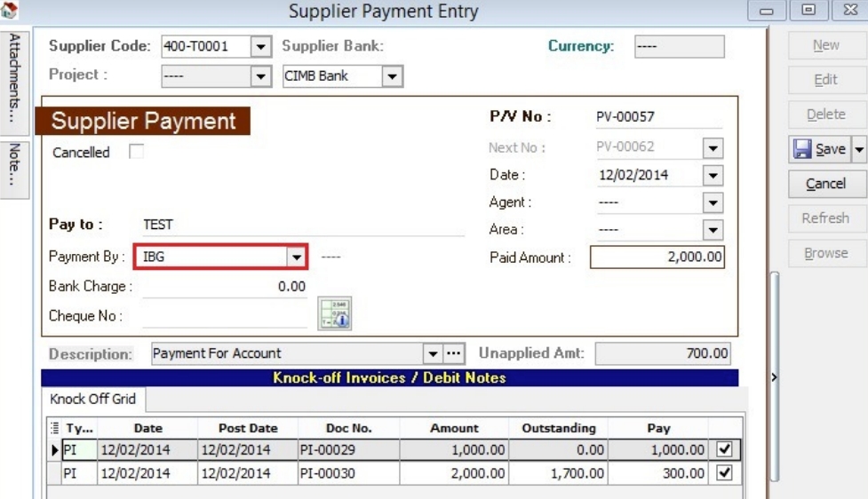The image size is (868, 499).
Task: Click the app icon in title bar
Action: (11, 10)
